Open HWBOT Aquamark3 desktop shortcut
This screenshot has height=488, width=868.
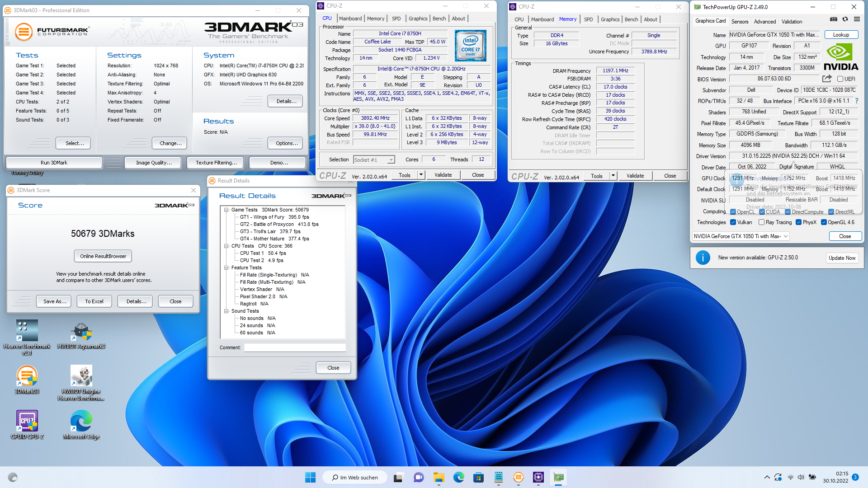(81, 335)
